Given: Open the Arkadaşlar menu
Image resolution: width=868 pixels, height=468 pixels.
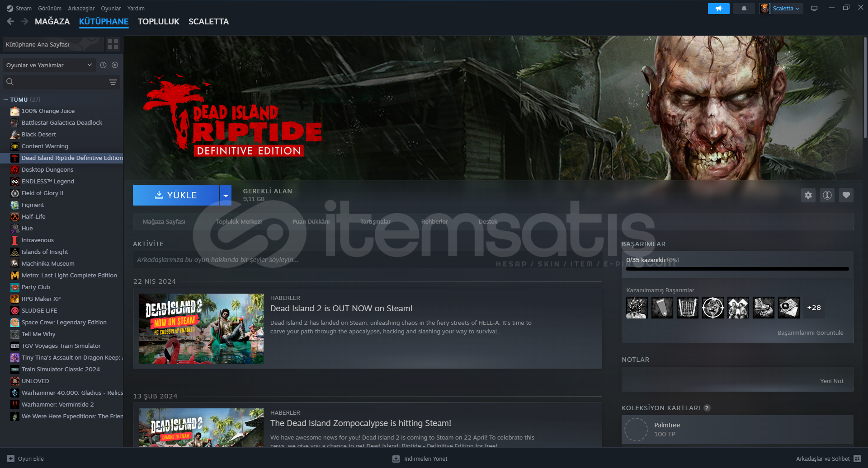Looking at the screenshot, I should [81, 8].
